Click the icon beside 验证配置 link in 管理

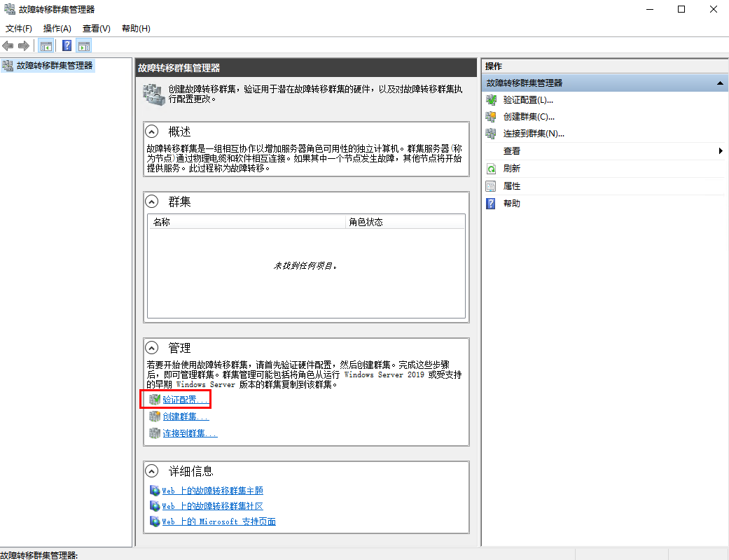click(155, 399)
